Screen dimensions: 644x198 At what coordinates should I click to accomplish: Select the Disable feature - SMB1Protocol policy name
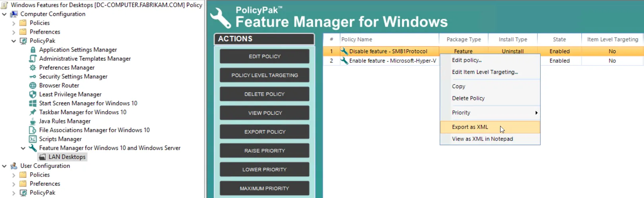point(388,51)
